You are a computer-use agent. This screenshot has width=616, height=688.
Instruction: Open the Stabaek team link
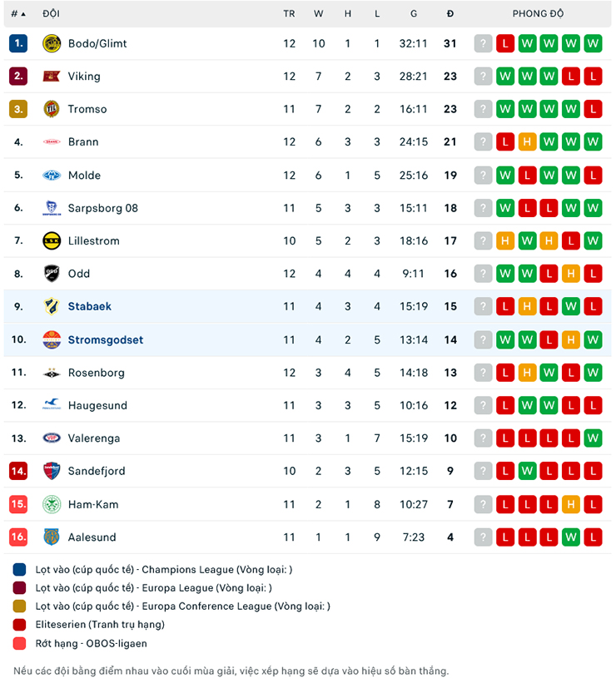pos(90,306)
